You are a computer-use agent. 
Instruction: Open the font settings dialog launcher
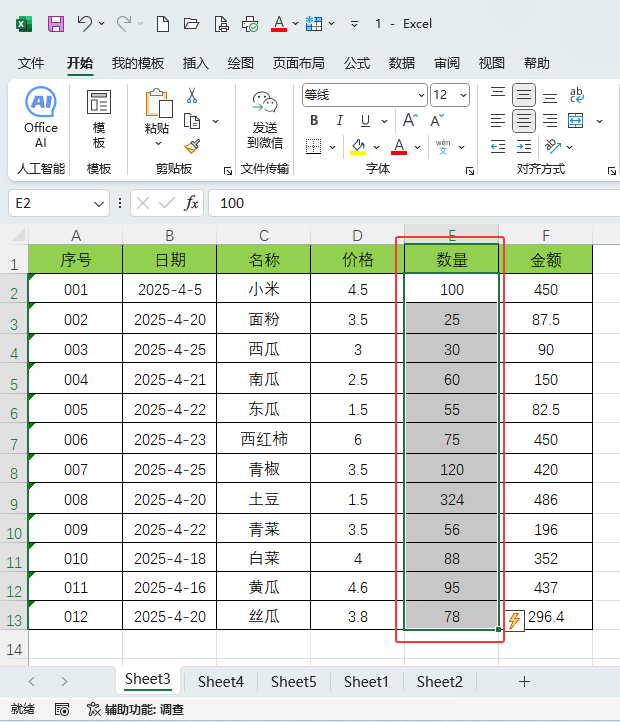coord(470,171)
